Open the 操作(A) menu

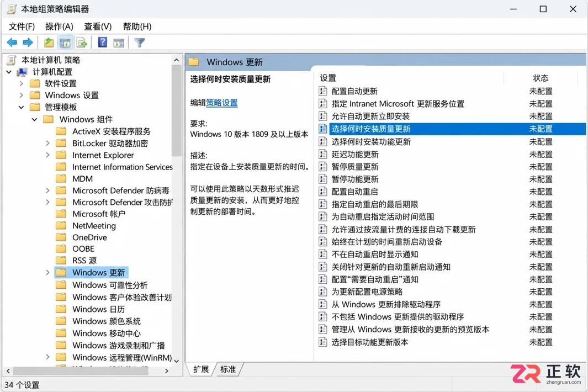click(x=59, y=27)
